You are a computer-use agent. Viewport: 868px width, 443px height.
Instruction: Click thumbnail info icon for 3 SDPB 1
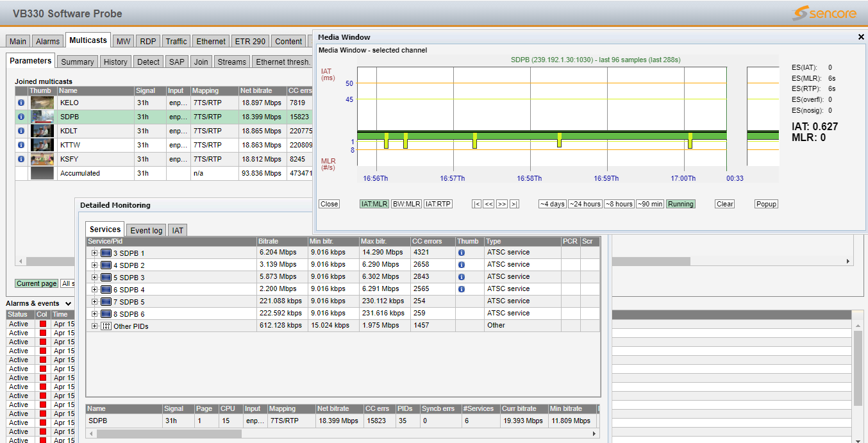(x=462, y=253)
